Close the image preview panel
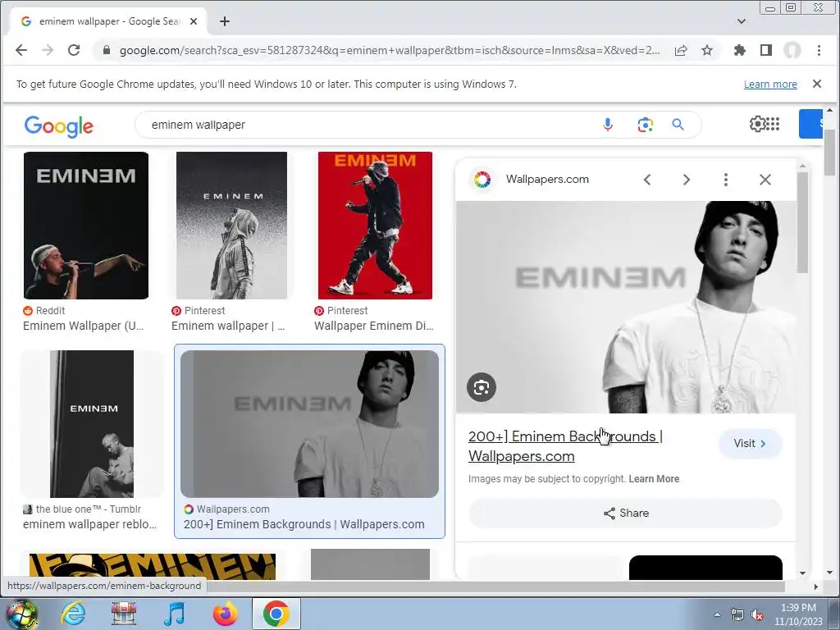This screenshot has height=630, width=840. [765, 180]
